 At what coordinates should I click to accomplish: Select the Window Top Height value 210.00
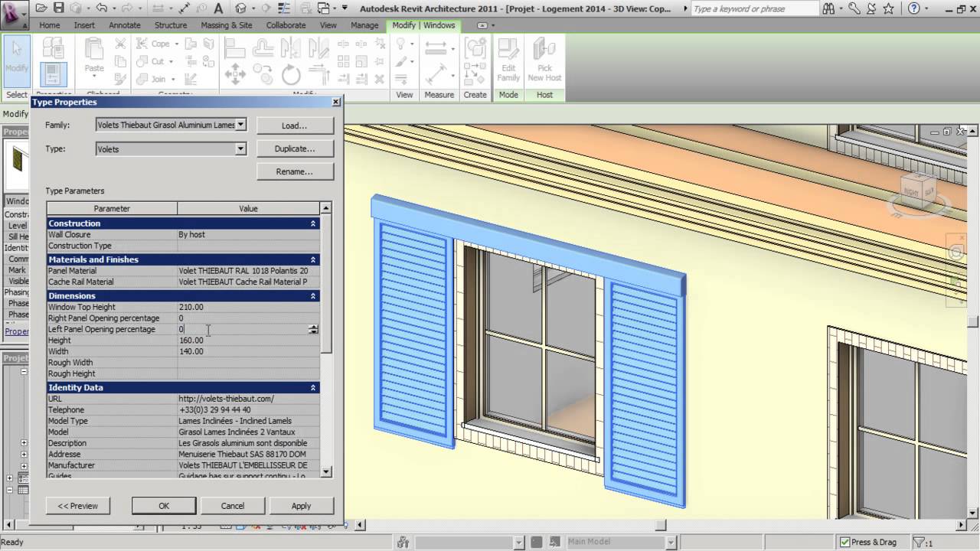(191, 307)
